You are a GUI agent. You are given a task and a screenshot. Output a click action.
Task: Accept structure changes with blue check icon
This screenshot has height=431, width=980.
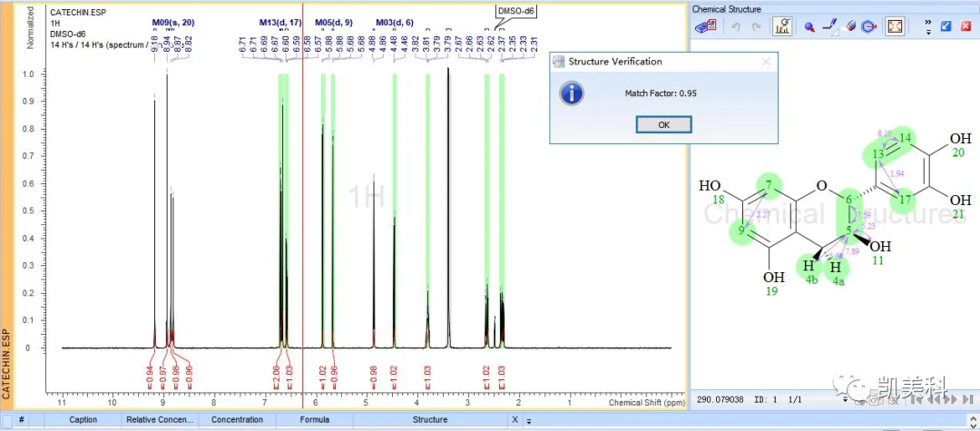tap(946, 26)
